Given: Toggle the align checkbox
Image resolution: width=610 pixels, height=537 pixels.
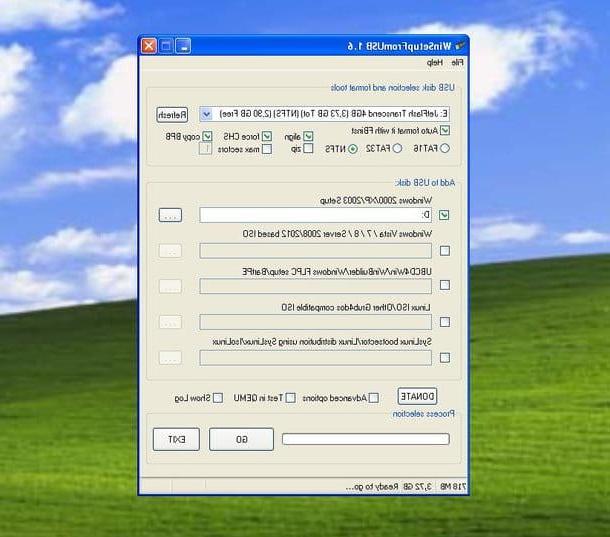Looking at the screenshot, I should [308, 136].
